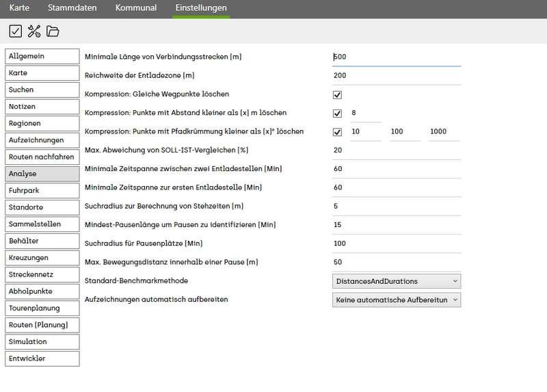The image size is (547, 392).
Task: Switch to the Stammdaten tab
Action: click(72, 8)
